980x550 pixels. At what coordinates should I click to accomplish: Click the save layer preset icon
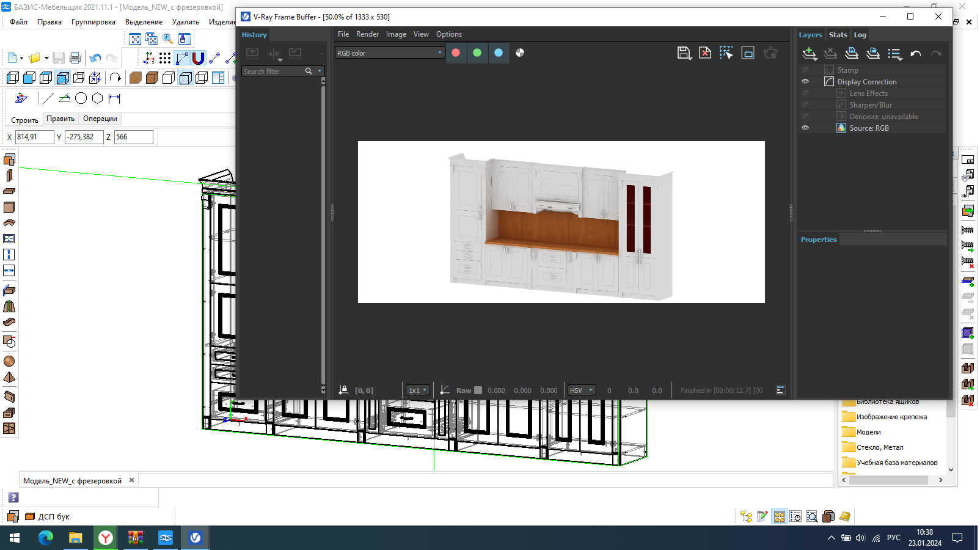tap(852, 54)
